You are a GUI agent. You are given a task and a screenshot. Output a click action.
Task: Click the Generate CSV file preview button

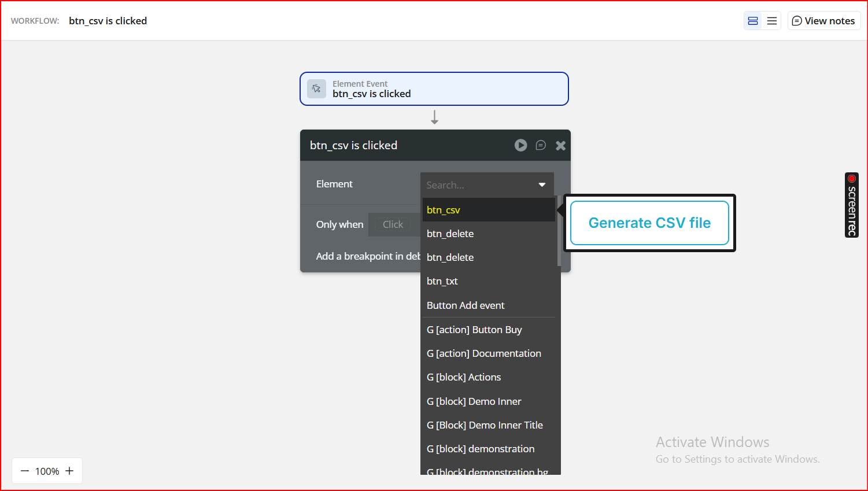(649, 223)
